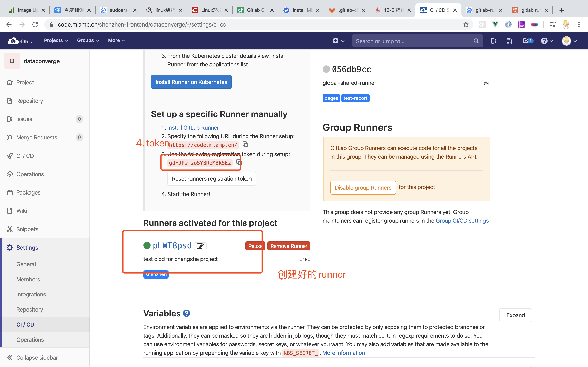Open the General settings submenu item
The height and width of the screenshot is (367, 588).
(x=26, y=264)
